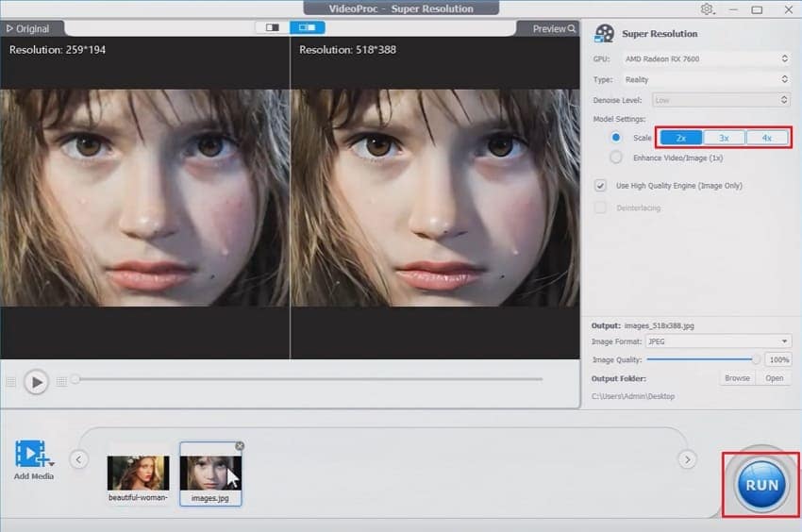Click the 100% image quality value field

click(778, 359)
